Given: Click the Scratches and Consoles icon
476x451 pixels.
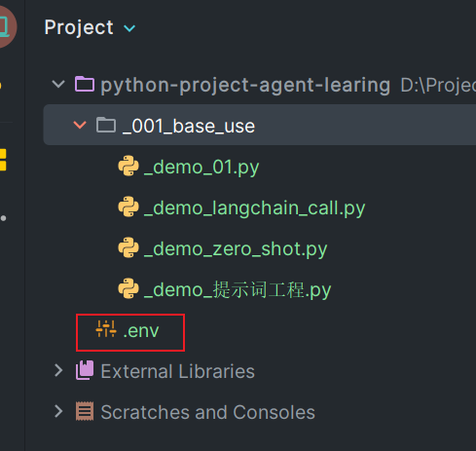Looking at the screenshot, I should click(85, 411).
